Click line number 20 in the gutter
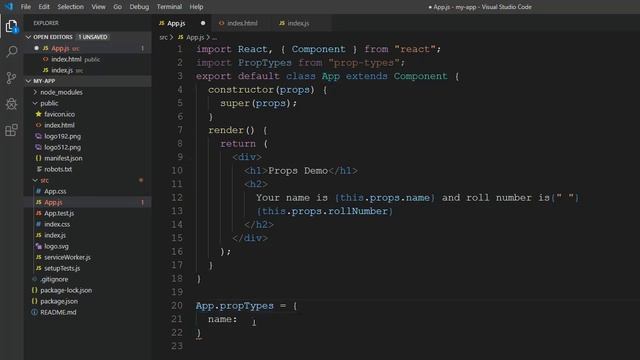Screen dimensions: 640x360 pos(177,306)
